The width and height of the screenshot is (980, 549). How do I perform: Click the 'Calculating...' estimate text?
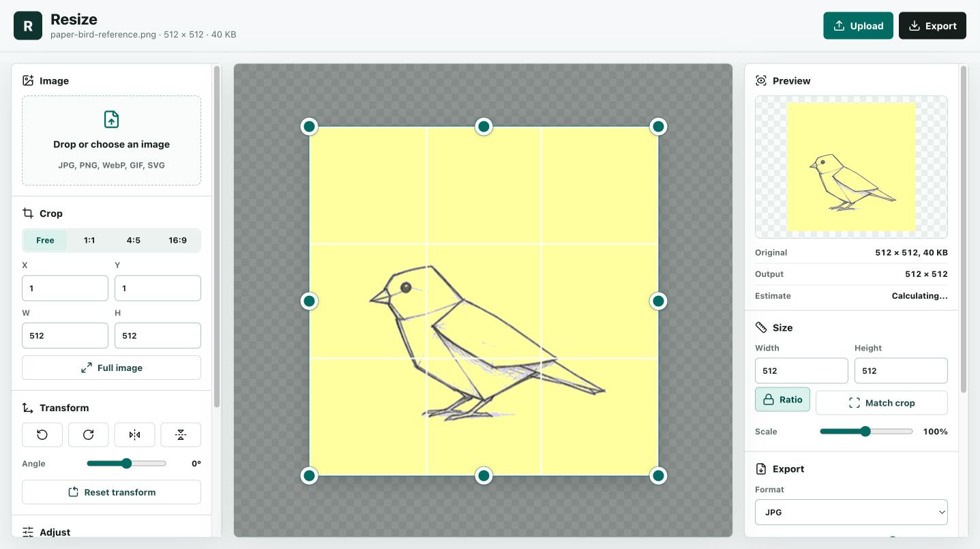pyautogui.click(x=919, y=296)
